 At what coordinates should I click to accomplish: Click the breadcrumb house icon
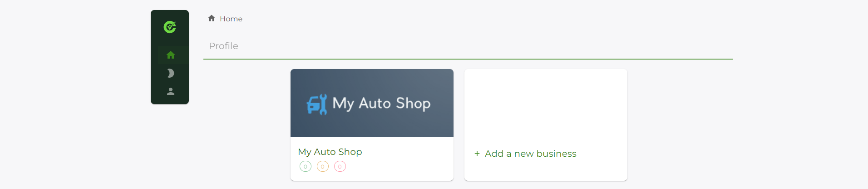(212, 19)
